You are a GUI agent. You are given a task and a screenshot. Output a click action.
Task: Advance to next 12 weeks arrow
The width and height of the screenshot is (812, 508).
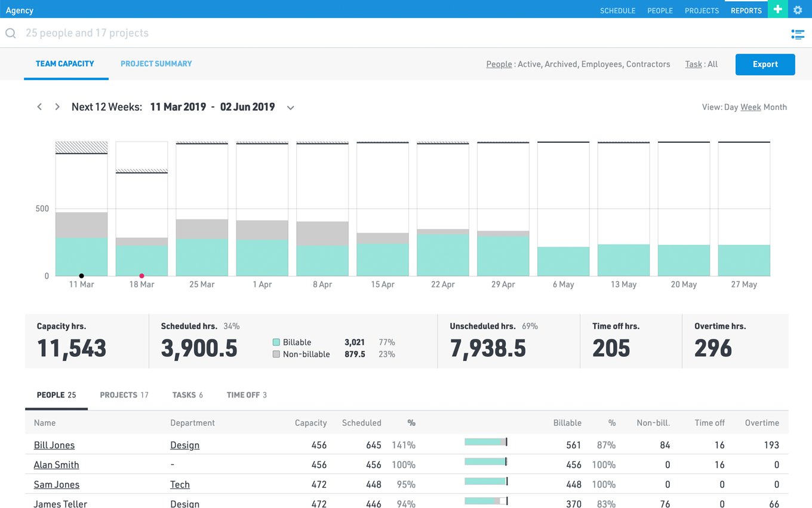(x=57, y=106)
